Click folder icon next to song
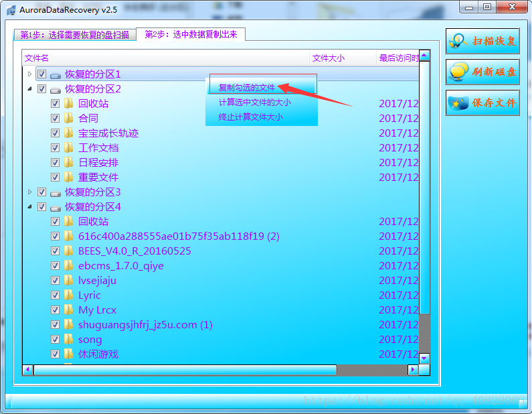The image size is (532, 414). 69,339
